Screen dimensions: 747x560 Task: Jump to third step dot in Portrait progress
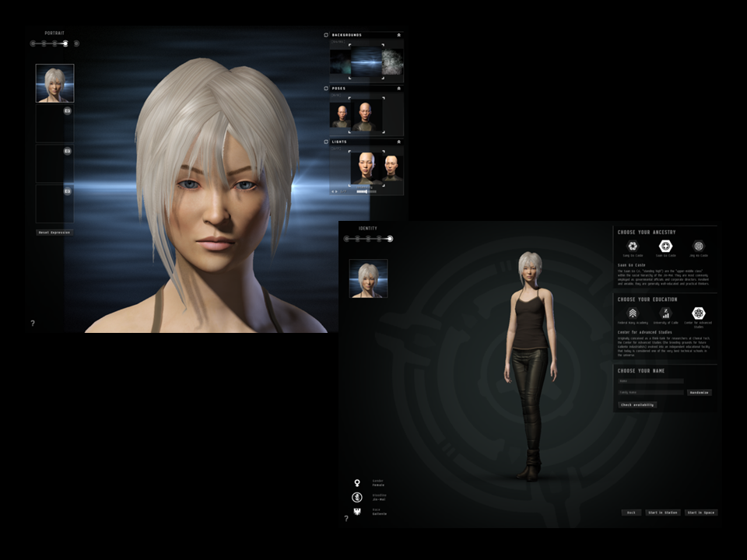coord(54,44)
